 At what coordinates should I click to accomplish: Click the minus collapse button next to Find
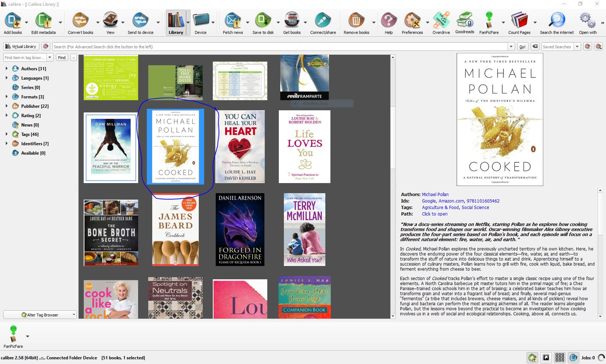[x=73, y=57]
